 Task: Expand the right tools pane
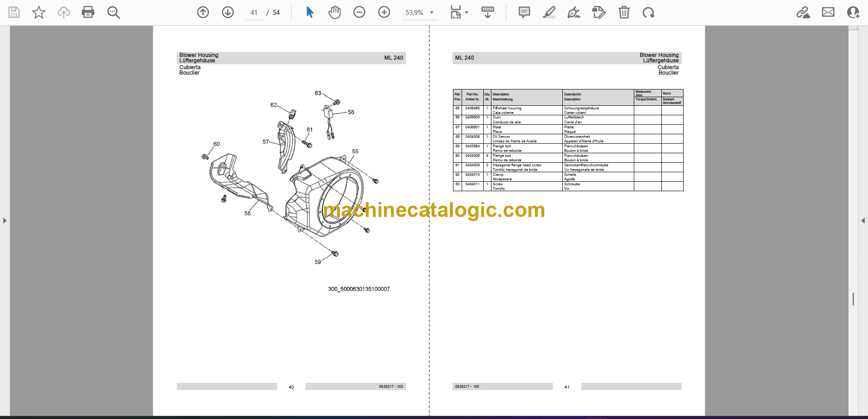pos(863,221)
